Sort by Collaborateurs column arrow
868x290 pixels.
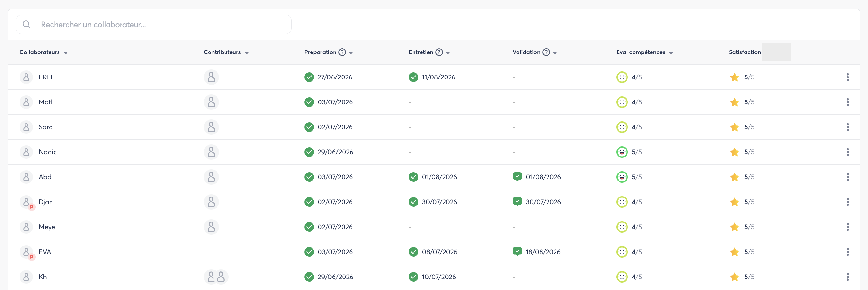pos(66,53)
